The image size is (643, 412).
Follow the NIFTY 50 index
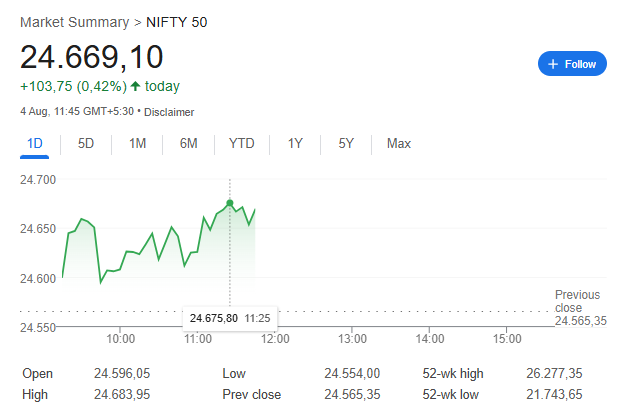coord(572,64)
